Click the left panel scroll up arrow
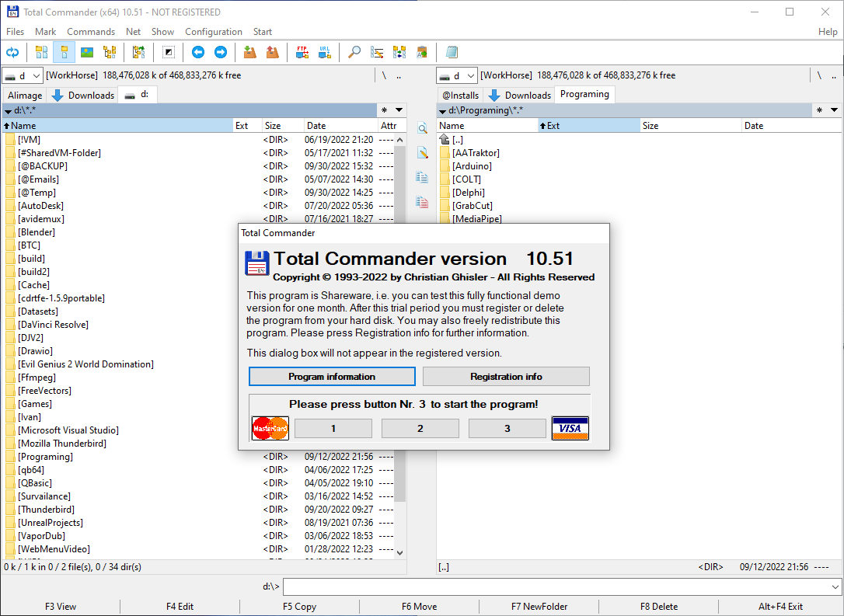The width and height of the screenshot is (844, 616). pyautogui.click(x=400, y=140)
